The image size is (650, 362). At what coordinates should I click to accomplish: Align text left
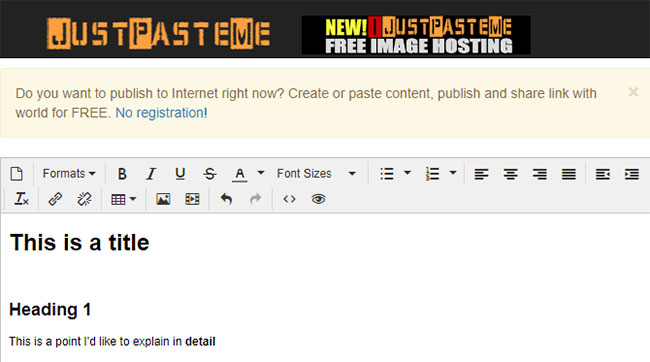pyautogui.click(x=481, y=174)
